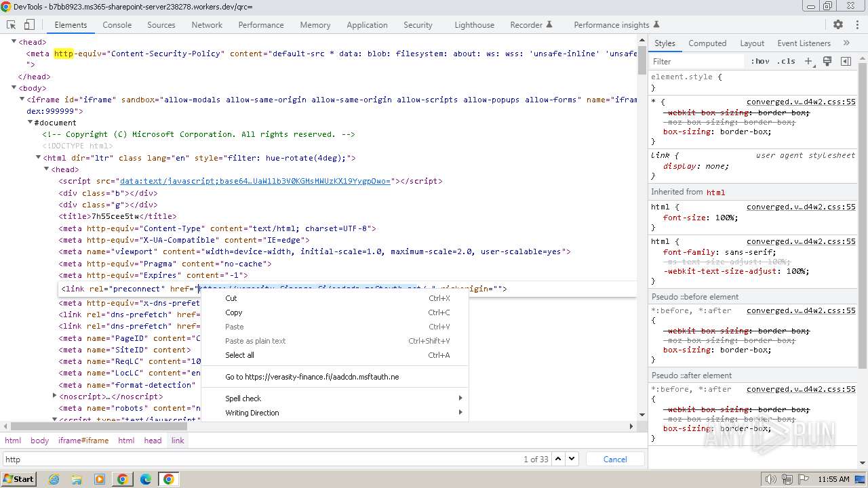Open Microsoft Edge from the taskbar

(146, 479)
